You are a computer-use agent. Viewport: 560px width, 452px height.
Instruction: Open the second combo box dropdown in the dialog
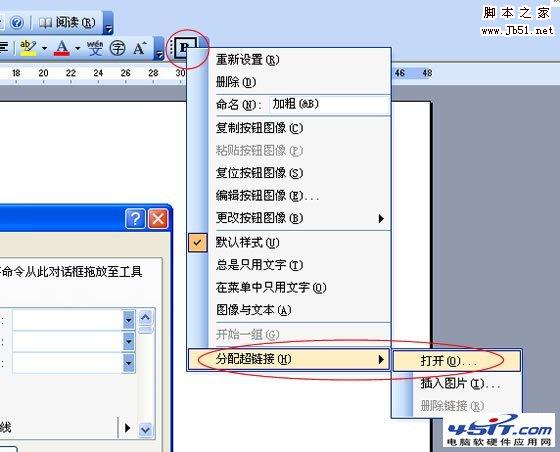pos(129,341)
